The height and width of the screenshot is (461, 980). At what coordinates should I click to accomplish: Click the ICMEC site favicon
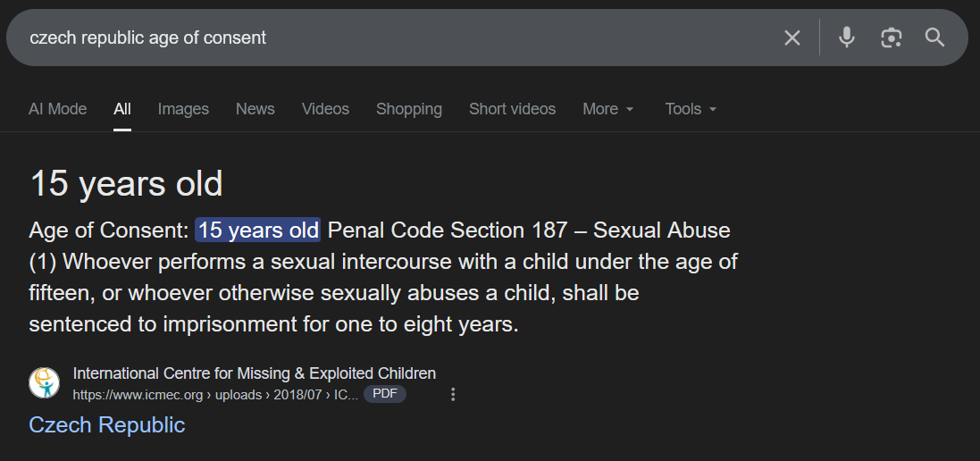coord(45,383)
